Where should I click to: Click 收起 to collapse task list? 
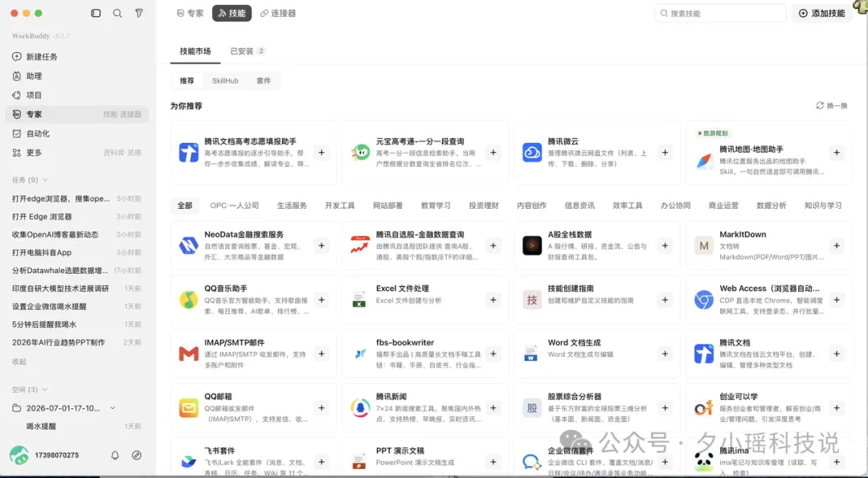19,362
